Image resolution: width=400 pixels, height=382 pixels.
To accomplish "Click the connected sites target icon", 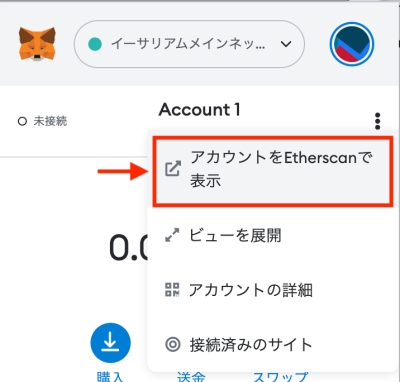I will [173, 344].
